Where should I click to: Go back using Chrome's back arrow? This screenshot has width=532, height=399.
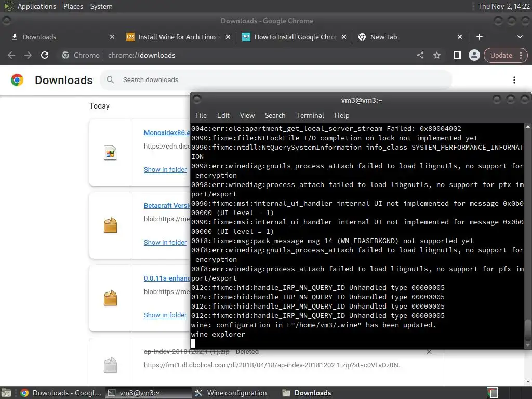pos(11,55)
